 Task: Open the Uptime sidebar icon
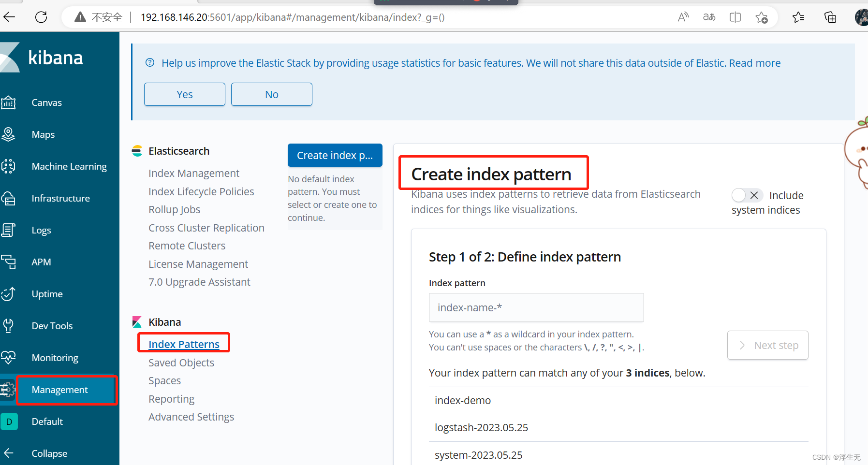[x=8, y=294]
